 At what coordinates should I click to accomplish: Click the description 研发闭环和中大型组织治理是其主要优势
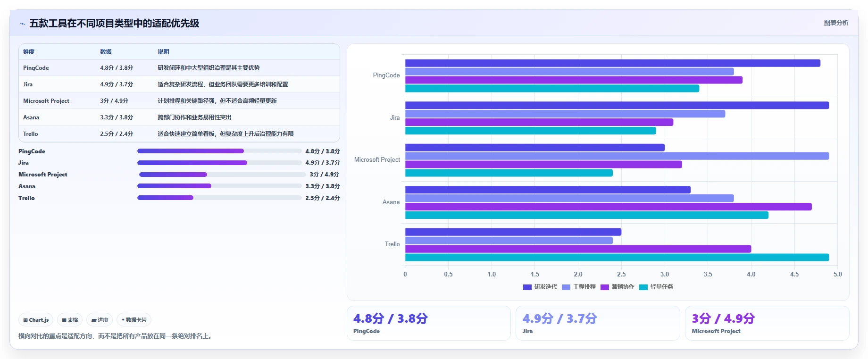point(209,68)
